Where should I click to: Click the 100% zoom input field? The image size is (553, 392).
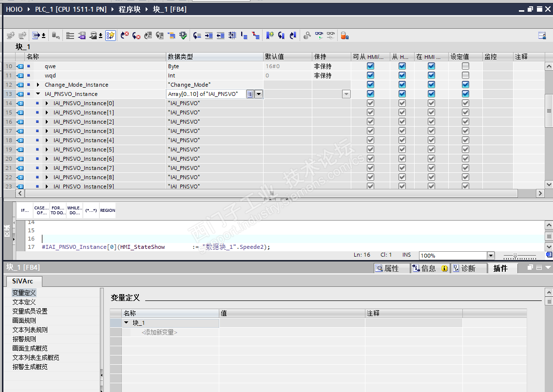[453, 255]
